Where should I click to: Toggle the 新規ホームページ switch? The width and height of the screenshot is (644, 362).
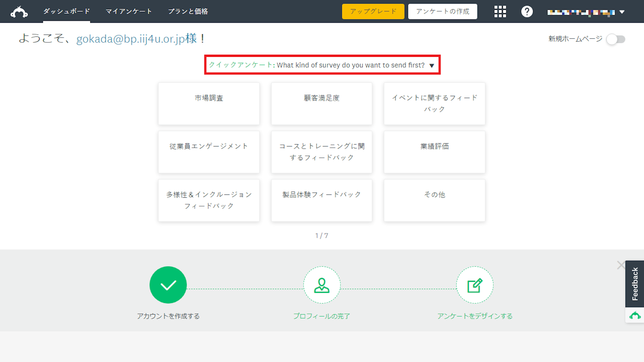click(x=616, y=39)
